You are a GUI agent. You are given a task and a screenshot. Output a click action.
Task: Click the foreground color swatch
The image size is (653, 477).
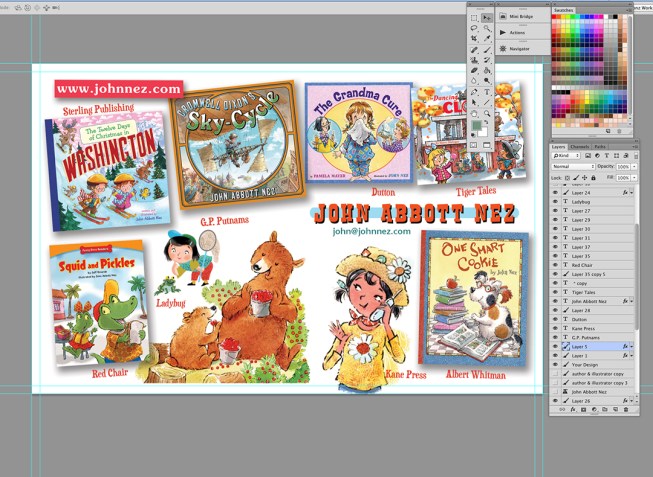[x=476, y=125]
